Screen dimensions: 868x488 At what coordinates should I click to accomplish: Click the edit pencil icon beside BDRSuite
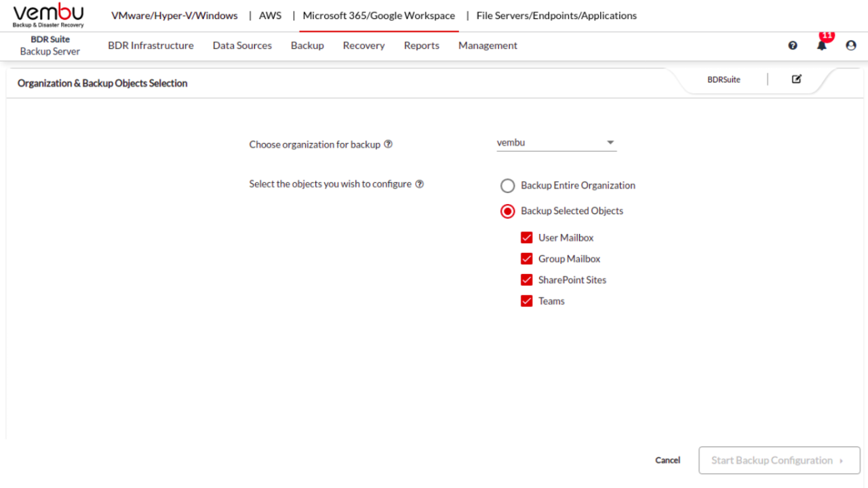pyautogui.click(x=797, y=79)
